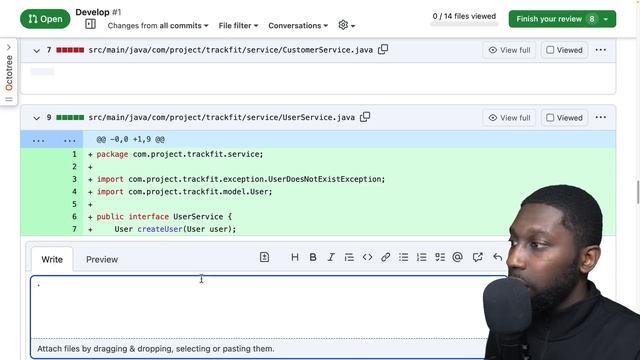
Task: Mark UserService.java as Viewed
Action: point(564,118)
